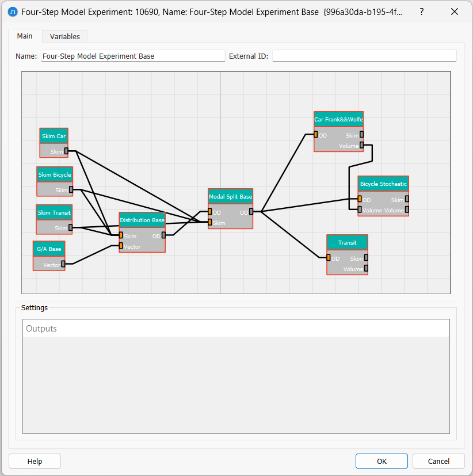Image resolution: width=473 pixels, height=476 pixels.
Task: Select the Car Frank&&Wolfe node
Action: [x=338, y=119]
